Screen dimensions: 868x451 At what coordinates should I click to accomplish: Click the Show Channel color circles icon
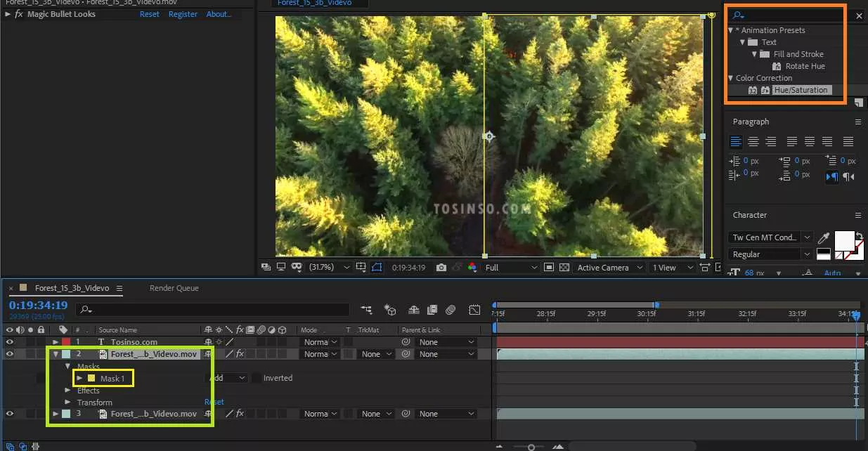[x=472, y=268]
